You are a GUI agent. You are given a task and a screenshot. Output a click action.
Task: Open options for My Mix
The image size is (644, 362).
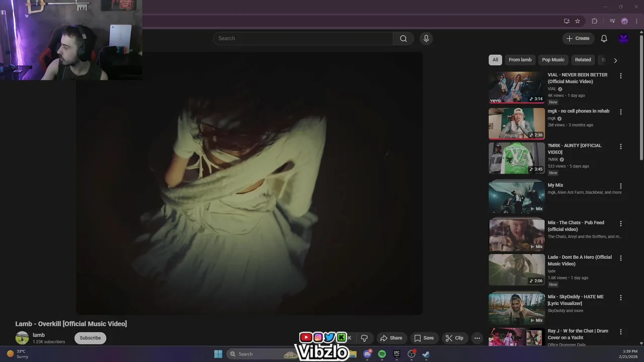tap(620, 186)
